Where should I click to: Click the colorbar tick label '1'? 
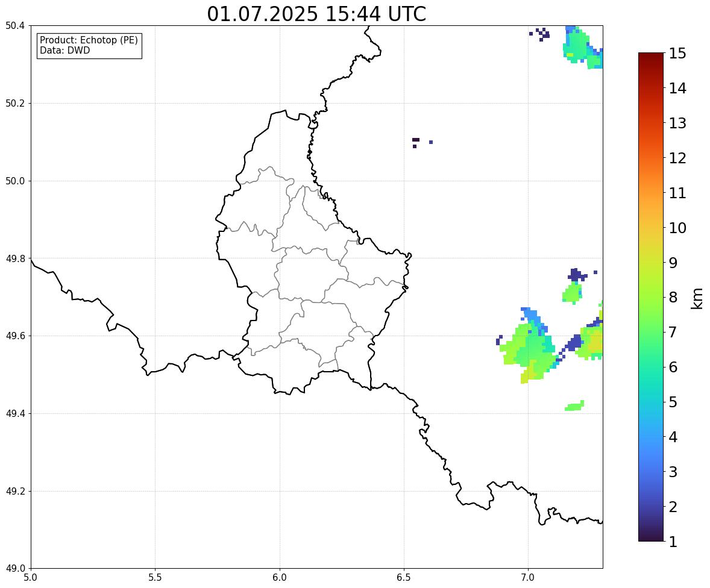tap(673, 542)
